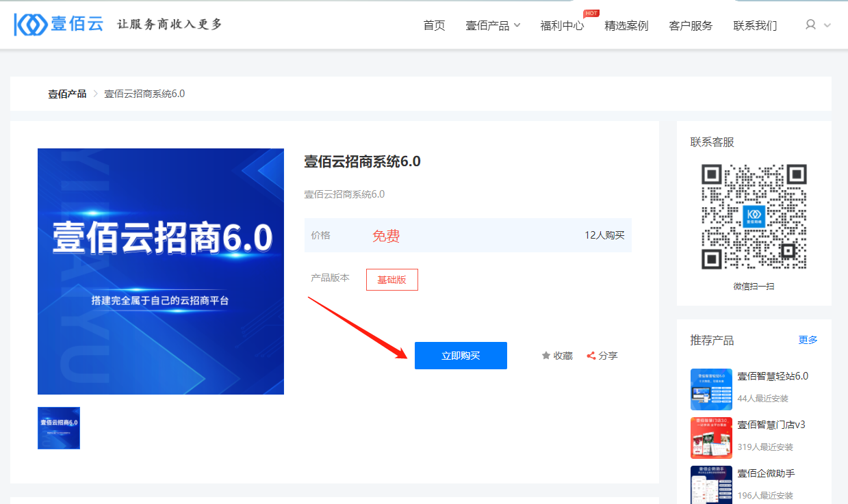Open the 精选案例 menu item
Viewport: 848px width, 504px height.
[626, 25]
